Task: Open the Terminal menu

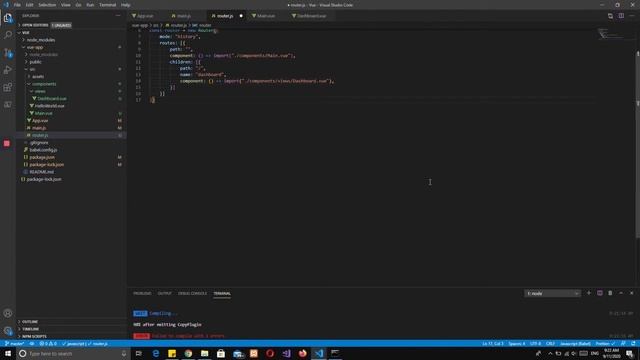Action: coord(107,5)
